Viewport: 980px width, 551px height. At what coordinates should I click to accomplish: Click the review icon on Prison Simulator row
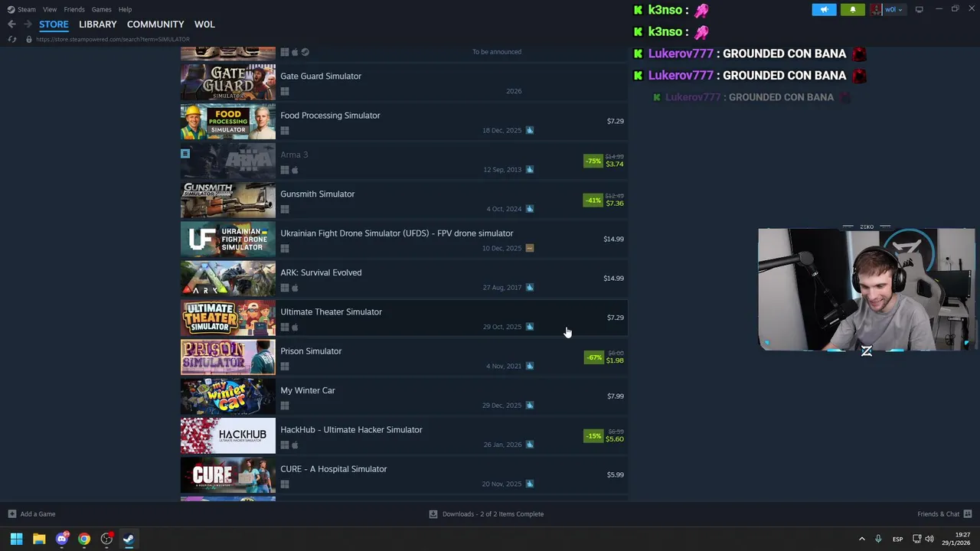click(x=530, y=366)
